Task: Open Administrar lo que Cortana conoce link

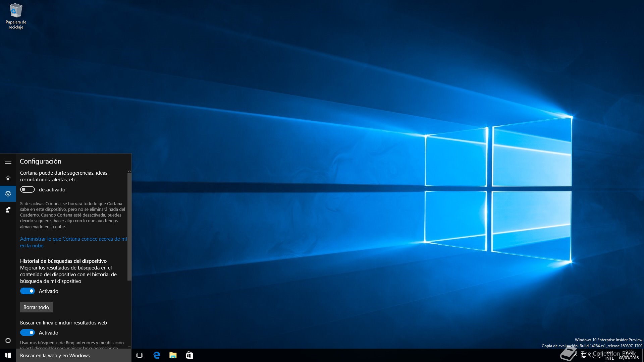Action: tap(73, 242)
